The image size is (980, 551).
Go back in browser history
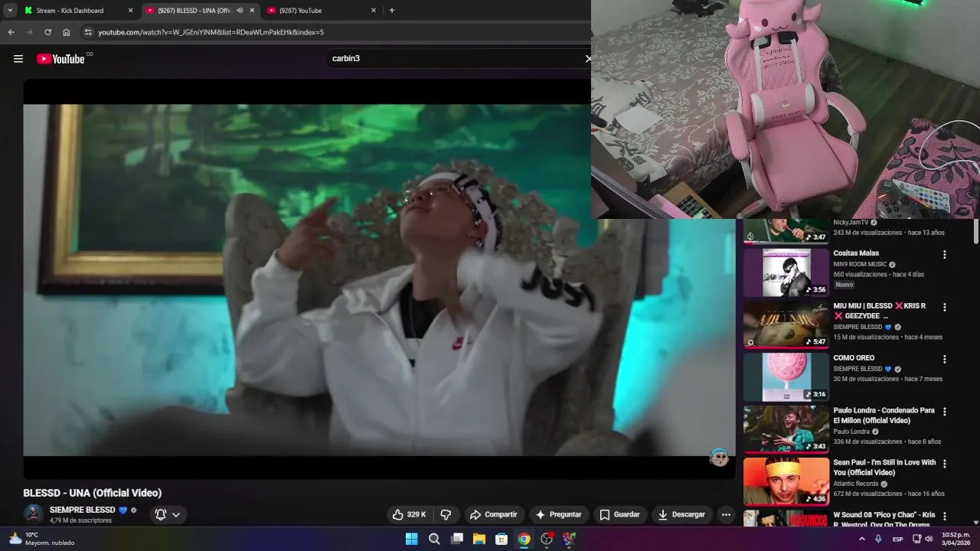coord(11,32)
